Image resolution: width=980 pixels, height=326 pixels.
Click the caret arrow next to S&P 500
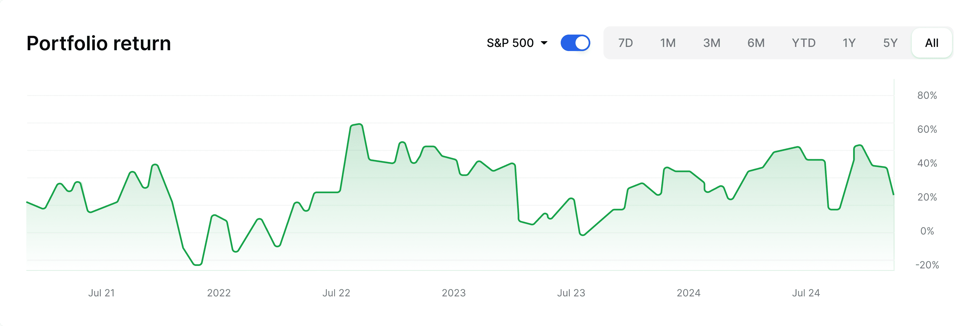[544, 43]
